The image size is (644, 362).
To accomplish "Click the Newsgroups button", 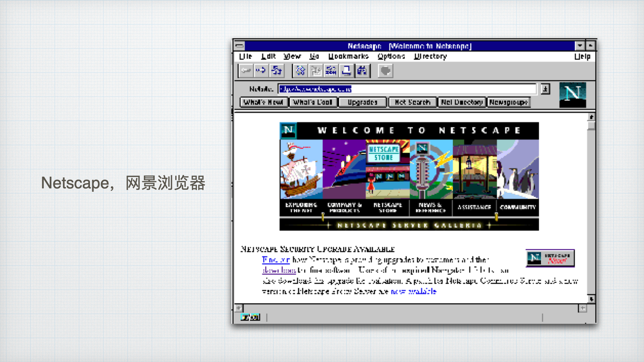I will [x=508, y=102].
